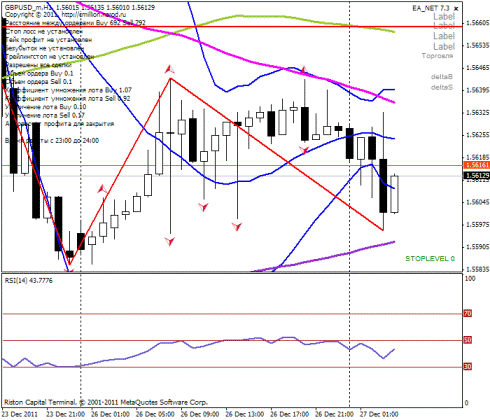
Task: Click the RSI level 30 marker
Action: pyautogui.click(x=468, y=367)
